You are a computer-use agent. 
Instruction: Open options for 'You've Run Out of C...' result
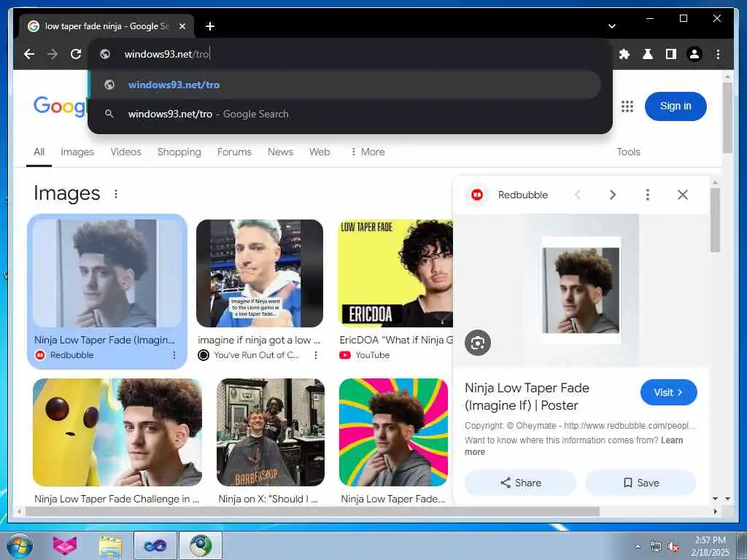pyautogui.click(x=315, y=355)
